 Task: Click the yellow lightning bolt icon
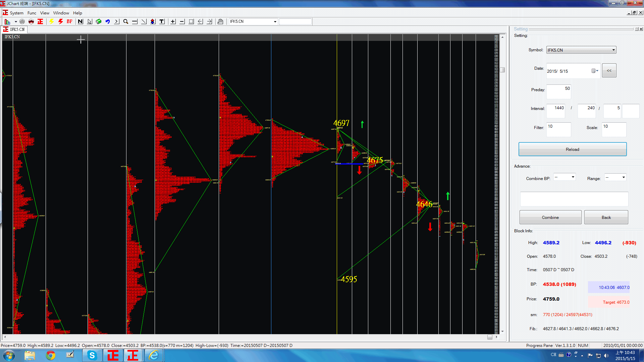point(51,21)
